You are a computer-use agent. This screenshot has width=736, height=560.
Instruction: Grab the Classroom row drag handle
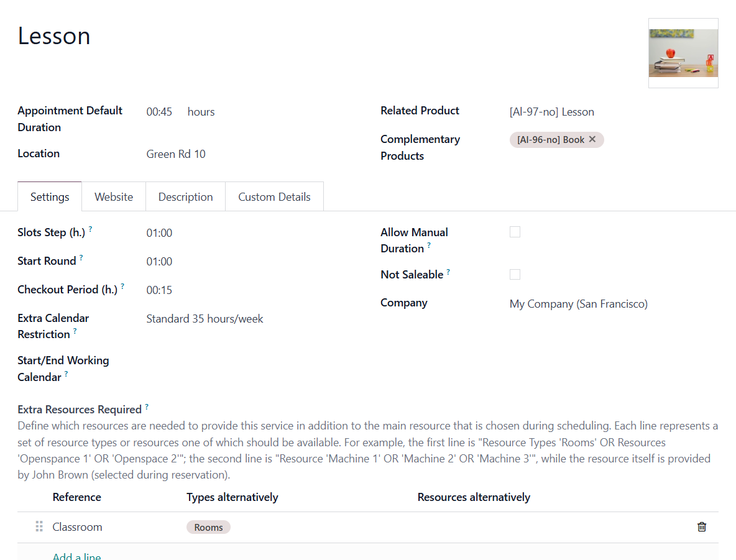pyautogui.click(x=39, y=526)
